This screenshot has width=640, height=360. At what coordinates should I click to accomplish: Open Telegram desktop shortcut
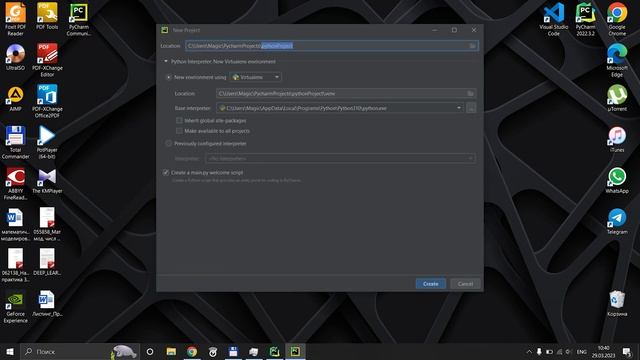click(x=617, y=221)
